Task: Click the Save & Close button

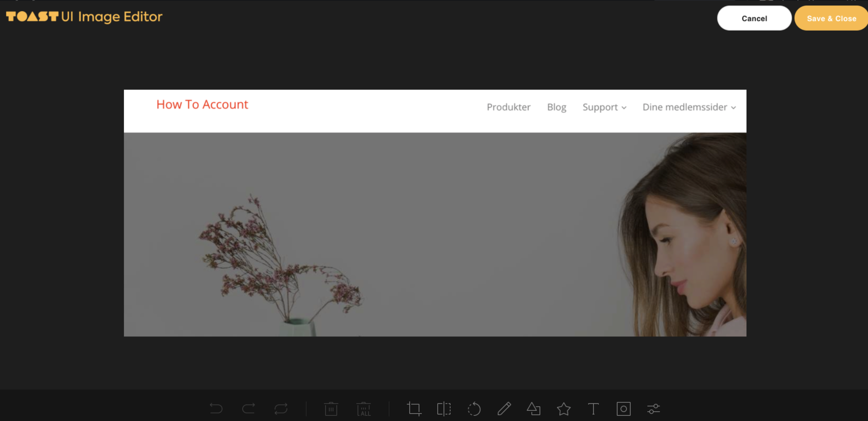Action: click(x=831, y=18)
